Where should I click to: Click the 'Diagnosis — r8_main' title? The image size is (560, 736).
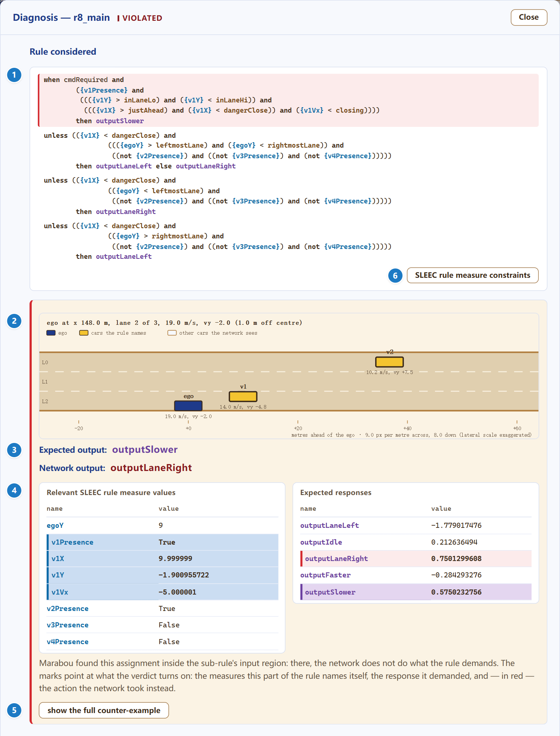click(x=61, y=17)
